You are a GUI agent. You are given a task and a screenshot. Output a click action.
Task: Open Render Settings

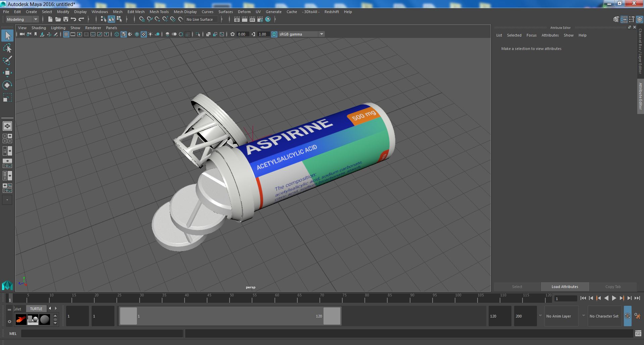point(260,19)
